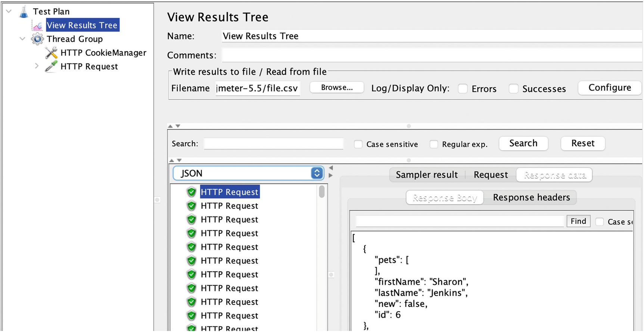This screenshot has width=644, height=332.
Task: Collapse the Test Plan tree node
Action: 9,12
